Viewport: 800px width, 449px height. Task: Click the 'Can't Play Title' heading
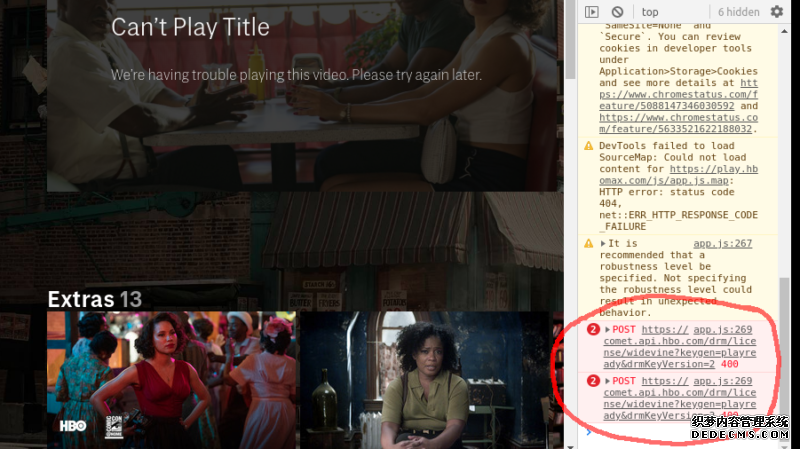pos(190,27)
